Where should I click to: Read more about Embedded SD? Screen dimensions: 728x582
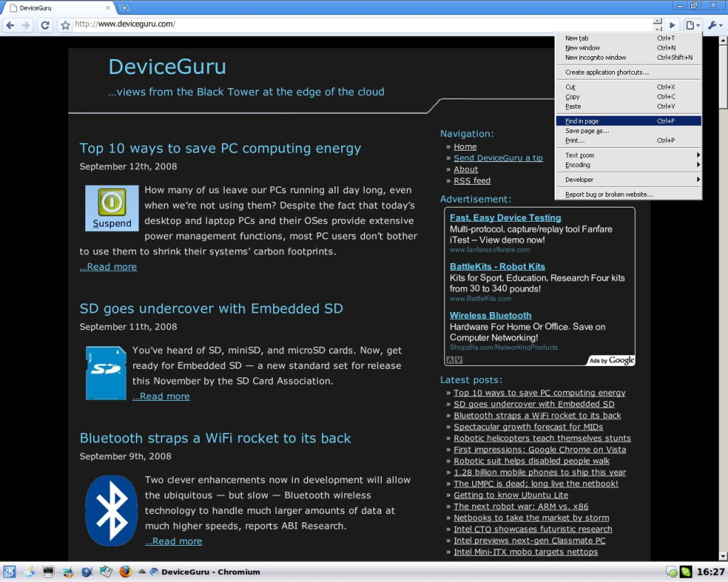coord(161,397)
